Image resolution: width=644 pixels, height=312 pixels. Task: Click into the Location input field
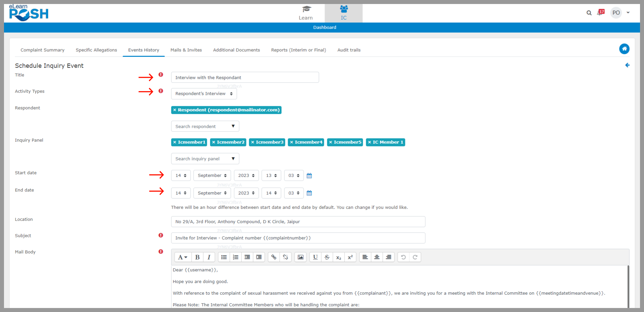(298, 222)
